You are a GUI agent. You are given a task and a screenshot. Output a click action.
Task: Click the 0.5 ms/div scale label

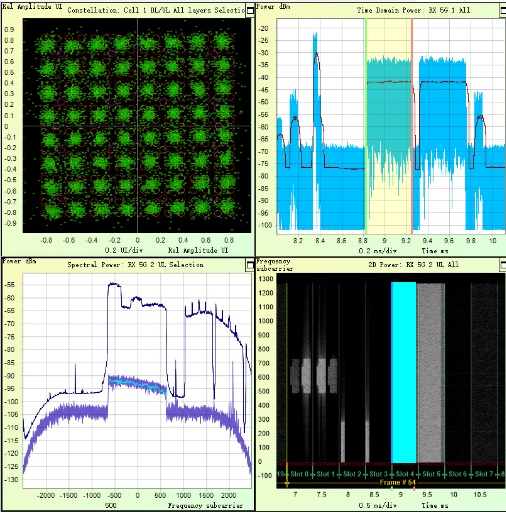(377, 505)
